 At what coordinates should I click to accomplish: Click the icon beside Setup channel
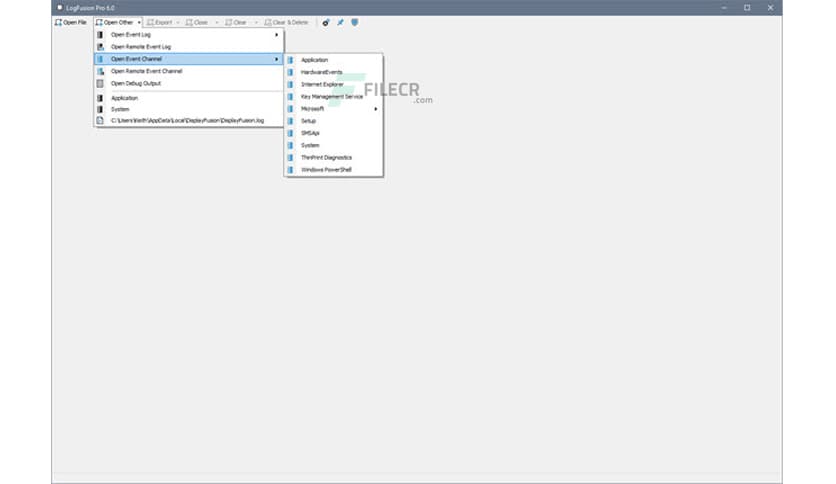coord(291,121)
